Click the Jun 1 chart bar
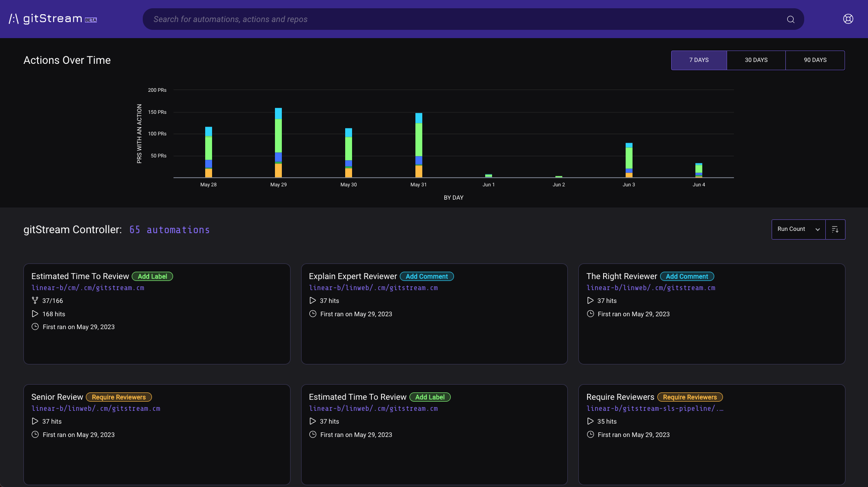 pos(488,176)
